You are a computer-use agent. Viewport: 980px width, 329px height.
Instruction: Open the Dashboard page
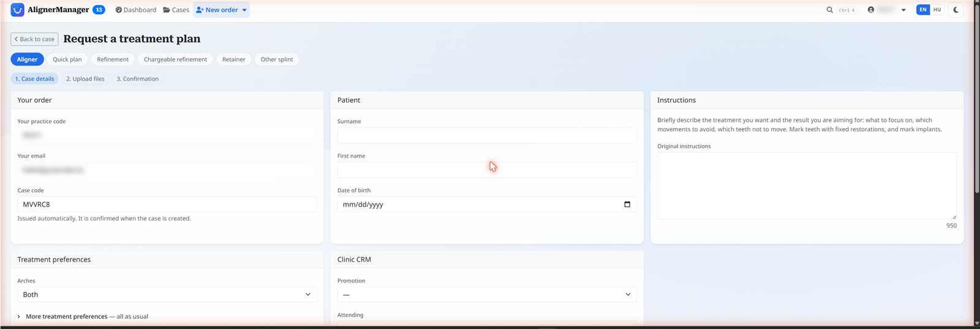pos(136,10)
